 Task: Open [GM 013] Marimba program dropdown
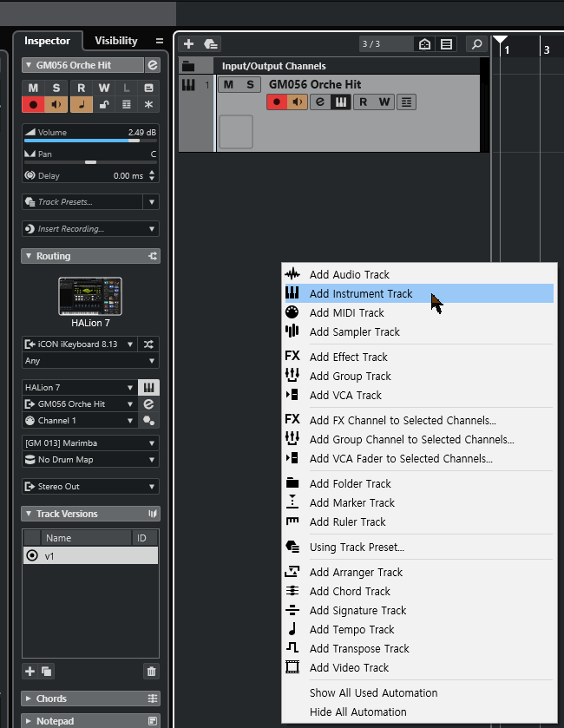(90, 443)
